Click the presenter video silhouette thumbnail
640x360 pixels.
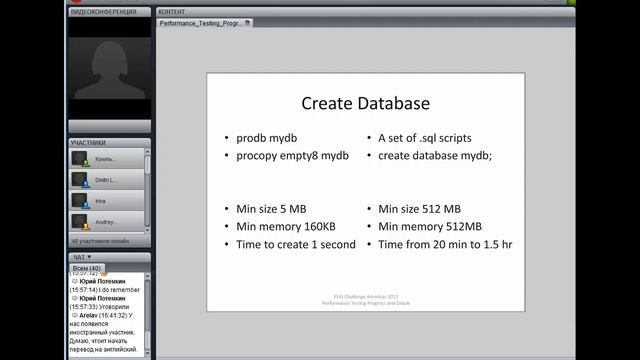(109, 69)
